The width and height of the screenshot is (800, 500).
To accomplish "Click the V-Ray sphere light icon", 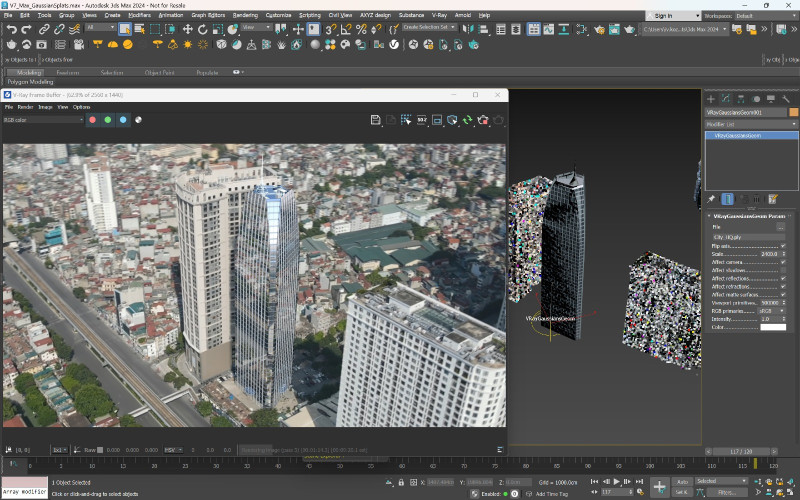I will (128, 45).
